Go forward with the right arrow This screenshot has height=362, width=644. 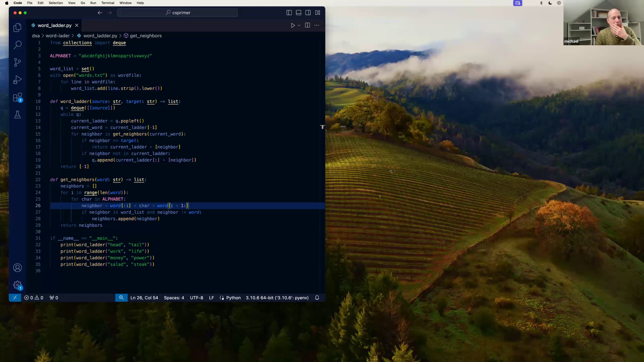coord(110,13)
